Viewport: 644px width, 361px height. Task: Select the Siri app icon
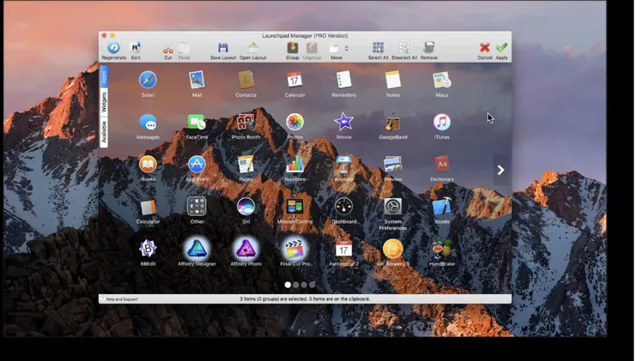pyautogui.click(x=246, y=207)
